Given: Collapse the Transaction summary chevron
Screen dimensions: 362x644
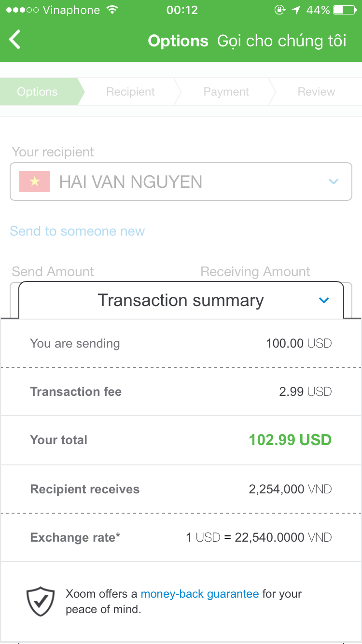Looking at the screenshot, I should tap(324, 300).
